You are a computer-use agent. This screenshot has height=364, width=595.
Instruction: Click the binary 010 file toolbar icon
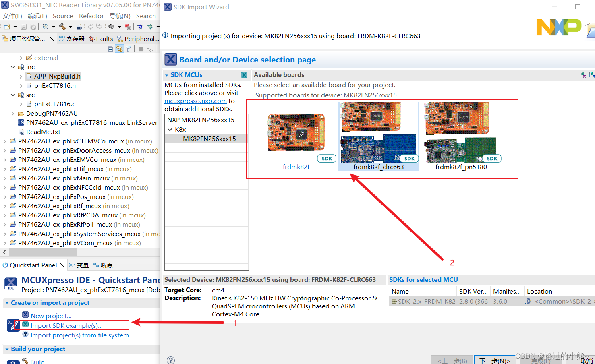click(x=79, y=27)
